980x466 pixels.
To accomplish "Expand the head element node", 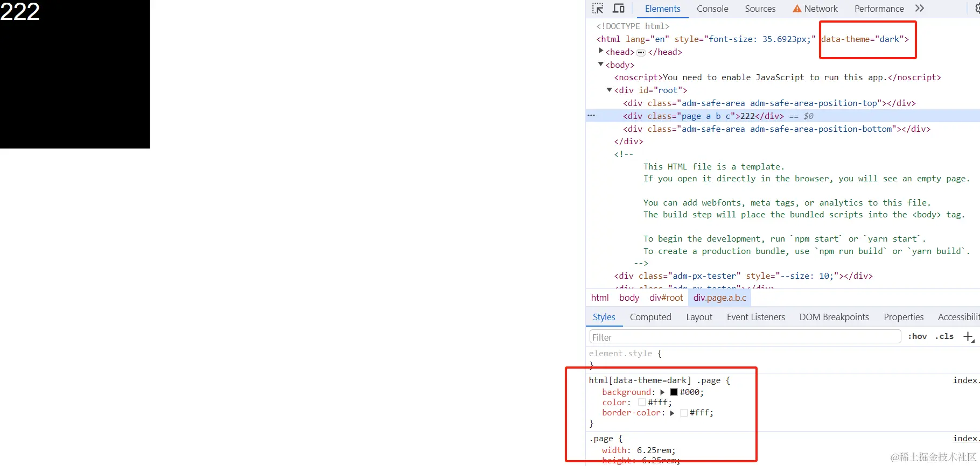I will click(x=601, y=51).
